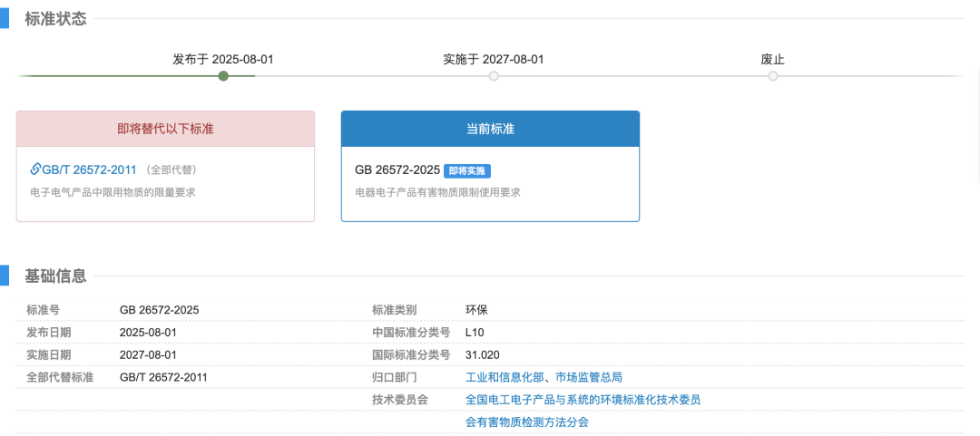The height and width of the screenshot is (436, 980).
Task: Click the 废止 timeline dot
Action: 773,76
